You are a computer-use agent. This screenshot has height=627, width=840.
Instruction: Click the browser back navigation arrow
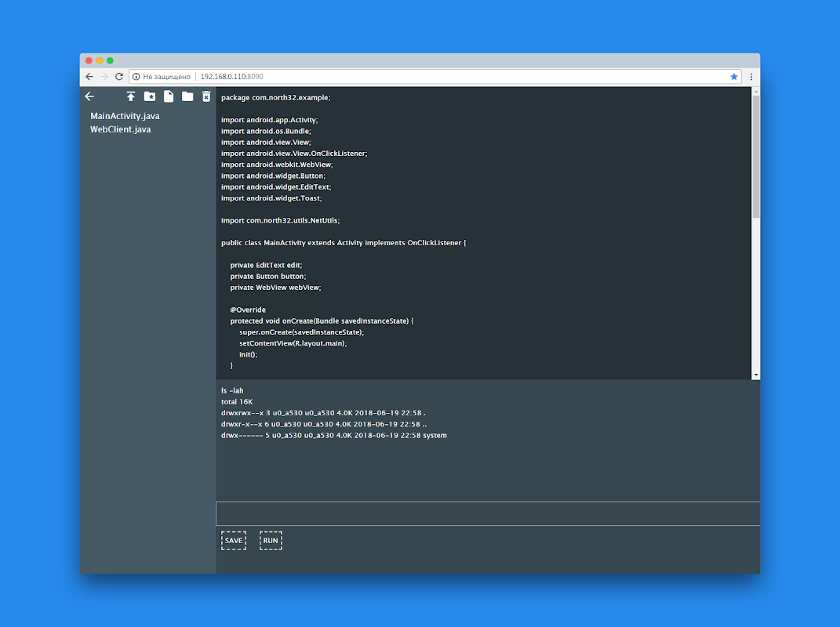pyautogui.click(x=89, y=77)
